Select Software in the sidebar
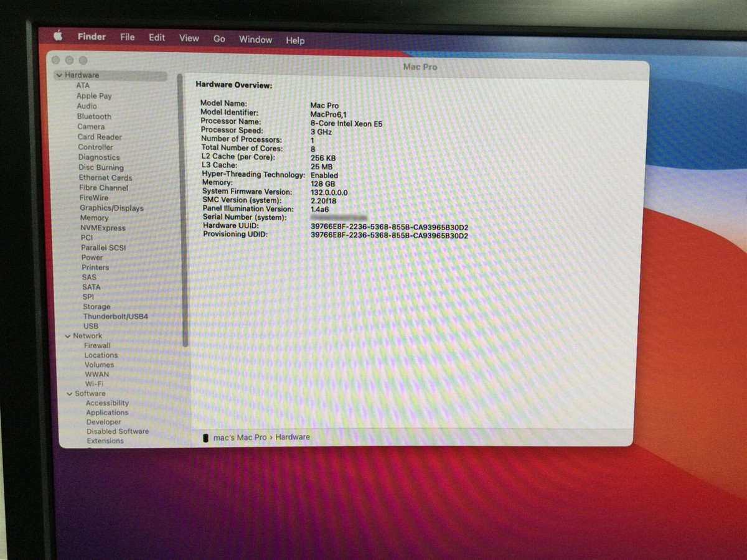This screenshot has width=747, height=560. [x=90, y=394]
